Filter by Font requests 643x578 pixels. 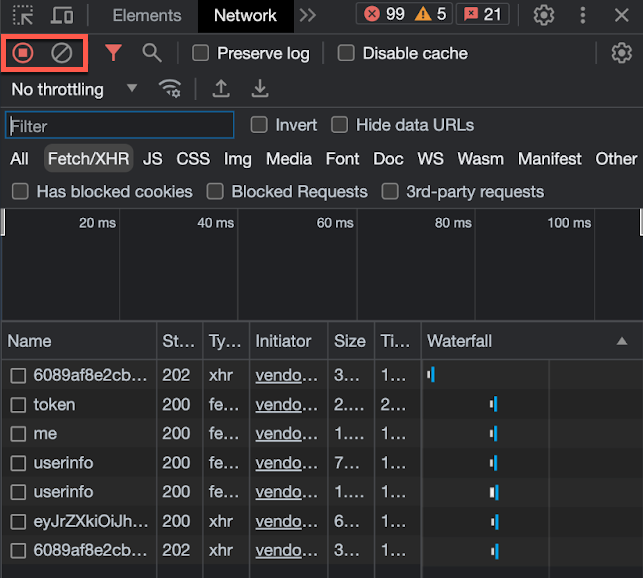[342, 159]
